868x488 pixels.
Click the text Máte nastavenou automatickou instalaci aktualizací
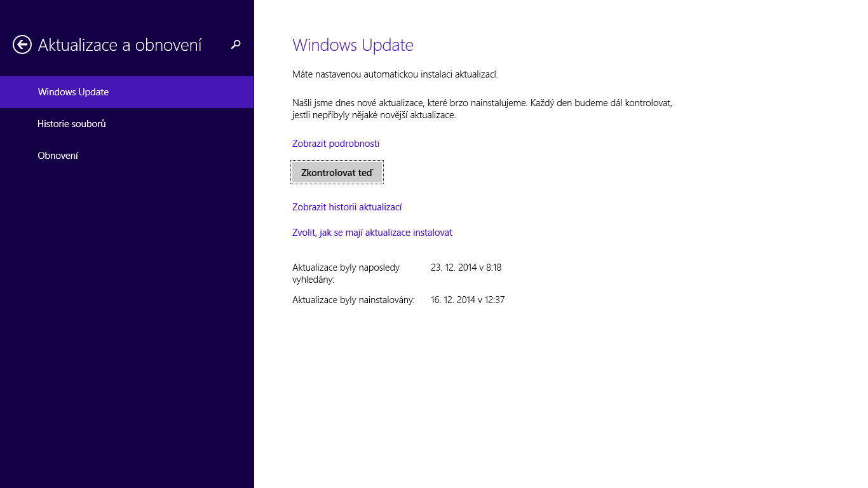pyautogui.click(x=395, y=74)
